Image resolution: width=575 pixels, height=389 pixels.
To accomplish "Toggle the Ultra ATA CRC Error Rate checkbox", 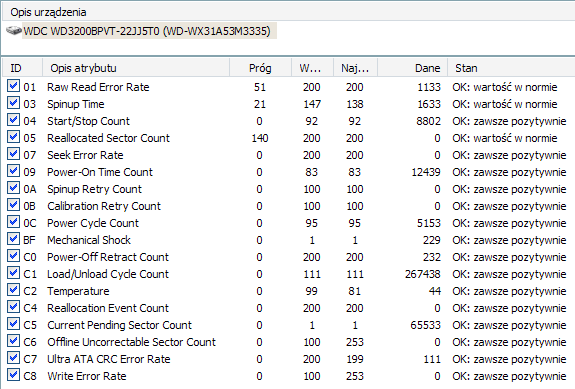I will [x=13, y=358].
